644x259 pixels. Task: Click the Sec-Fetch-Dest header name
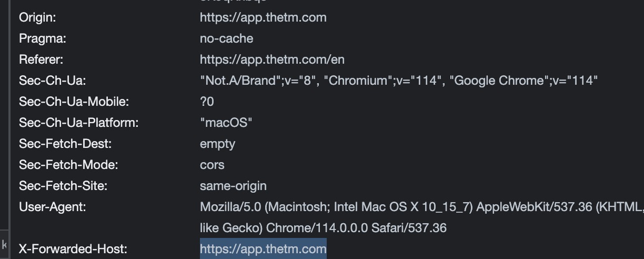click(x=65, y=144)
